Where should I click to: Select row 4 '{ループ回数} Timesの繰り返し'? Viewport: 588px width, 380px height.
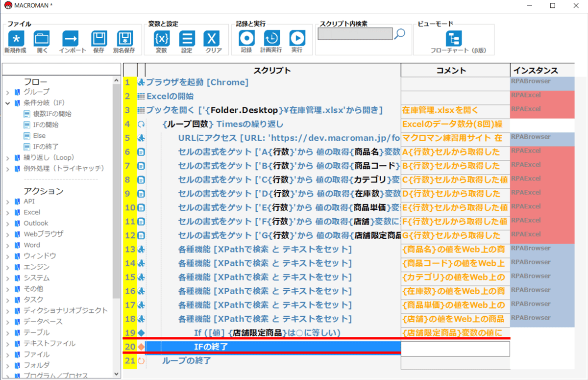(x=223, y=124)
